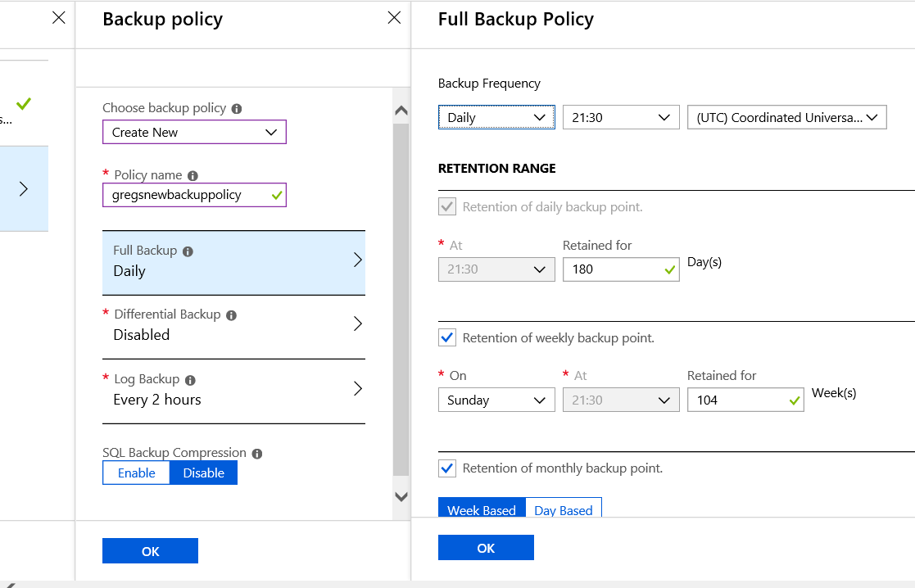Click the Week(s) unit label
Image resolution: width=915 pixels, height=588 pixels.
[834, 393]
